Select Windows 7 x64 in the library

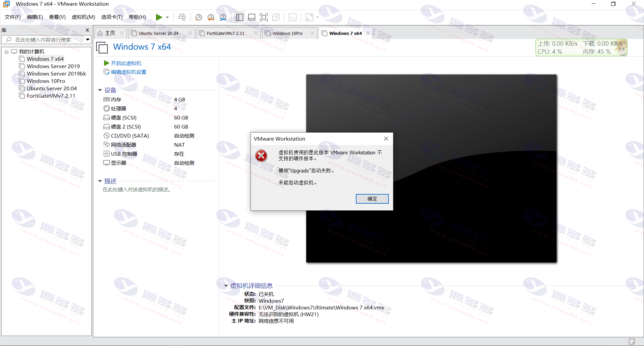[45, 59]
